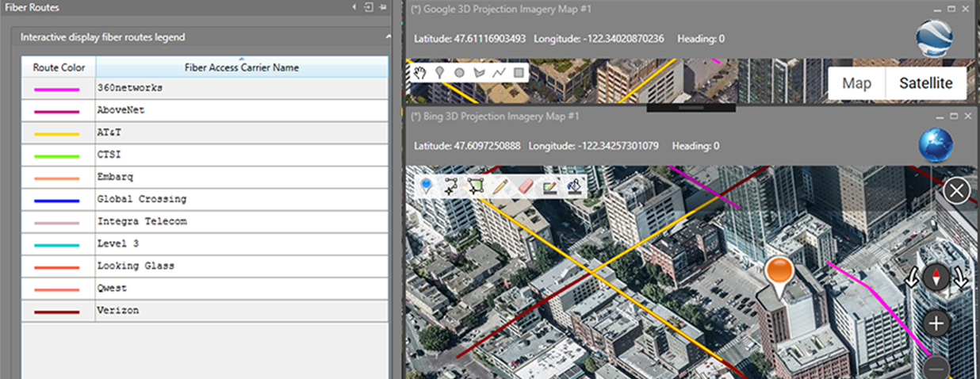Switch Google map to Satellite view
Viewport: 980px width, 379px height.
click(x=925, y=83)
